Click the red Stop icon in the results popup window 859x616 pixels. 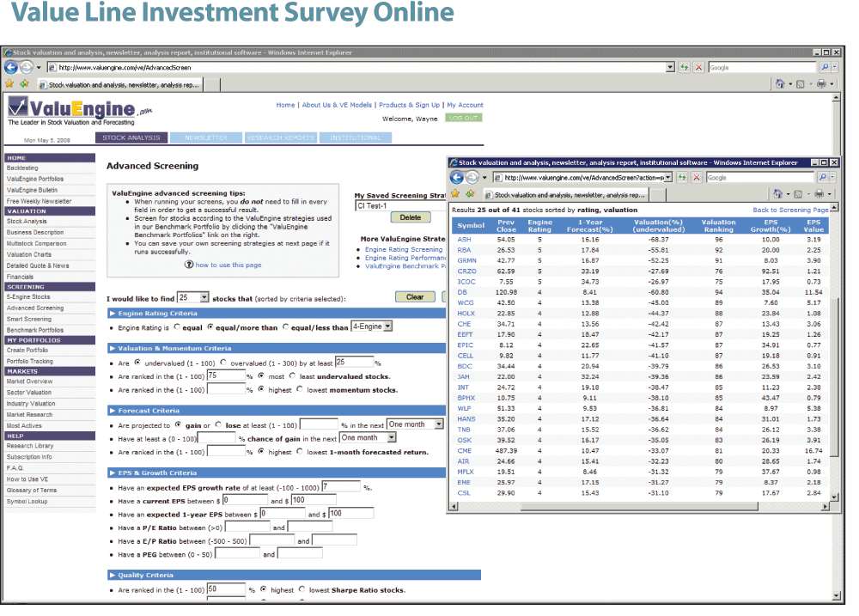[x=697, y=178]
